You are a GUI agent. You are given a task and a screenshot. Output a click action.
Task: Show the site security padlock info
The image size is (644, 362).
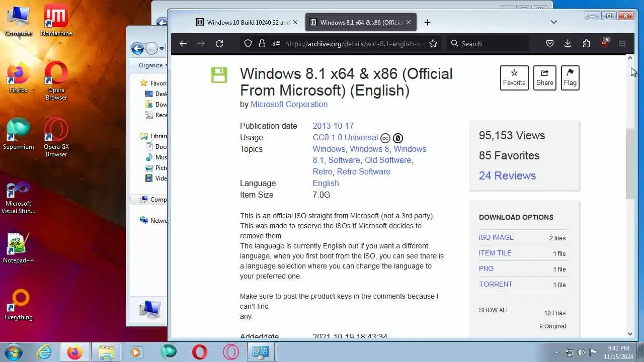coord(262,44)
